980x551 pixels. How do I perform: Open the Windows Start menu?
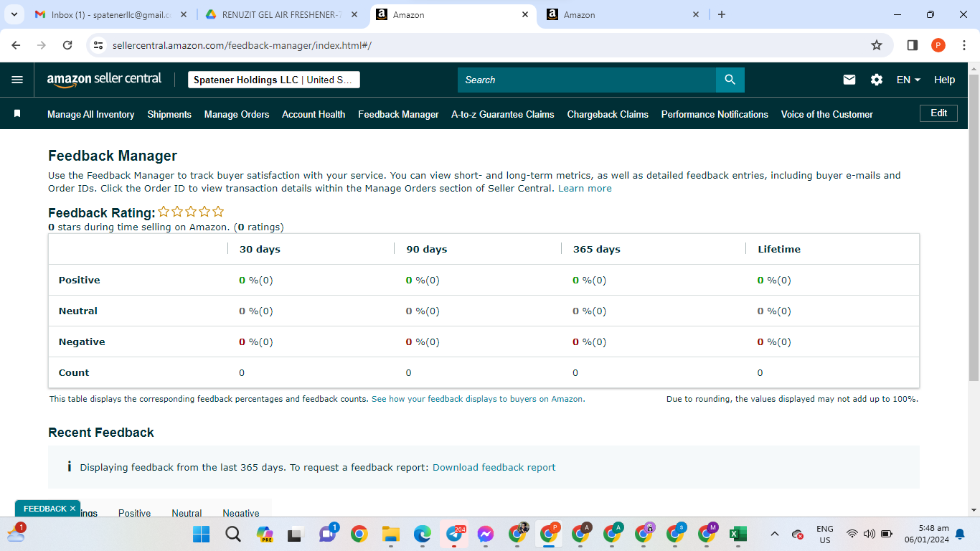tap(202, 534)
